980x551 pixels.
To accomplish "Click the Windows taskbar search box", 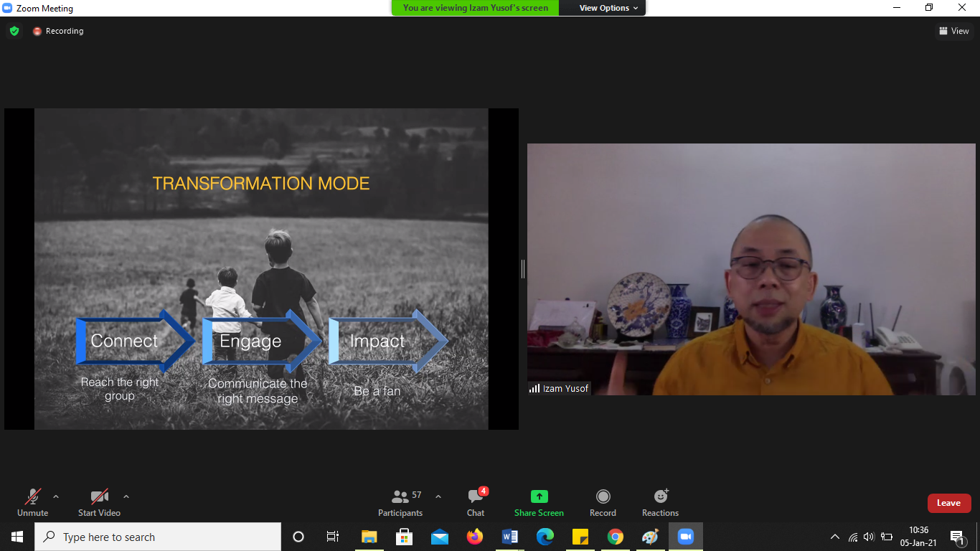I will click(158, 537).
